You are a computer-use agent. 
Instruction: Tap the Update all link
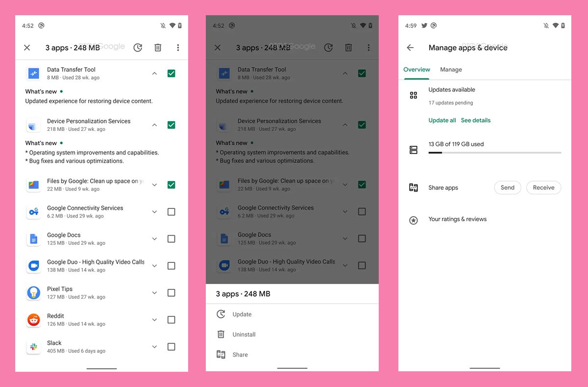[442, 120]
